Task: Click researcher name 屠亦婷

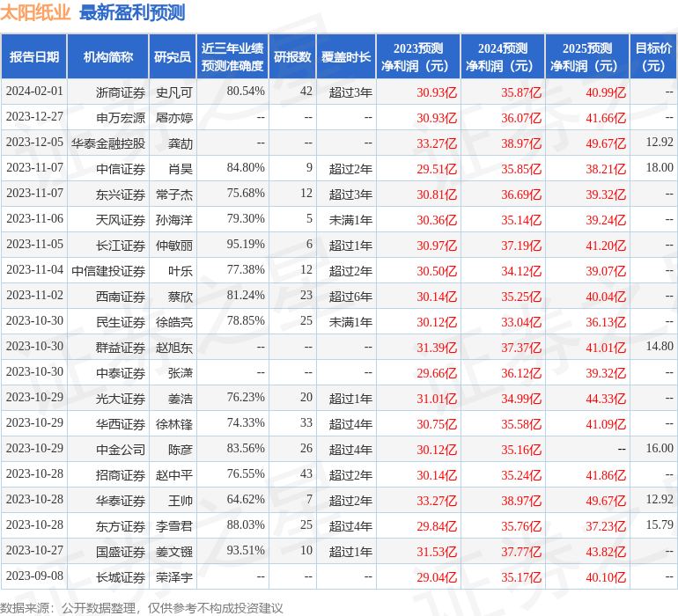Action: [174, 118]
